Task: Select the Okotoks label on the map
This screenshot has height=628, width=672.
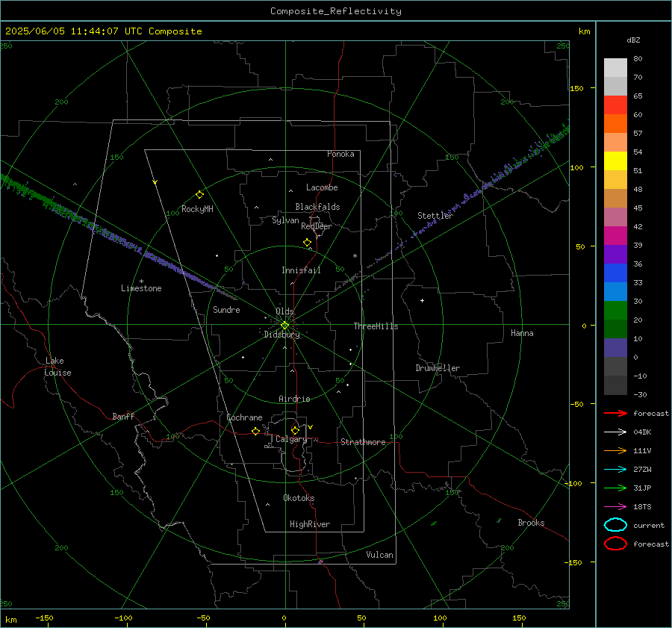Action: (x=299, y=498)
